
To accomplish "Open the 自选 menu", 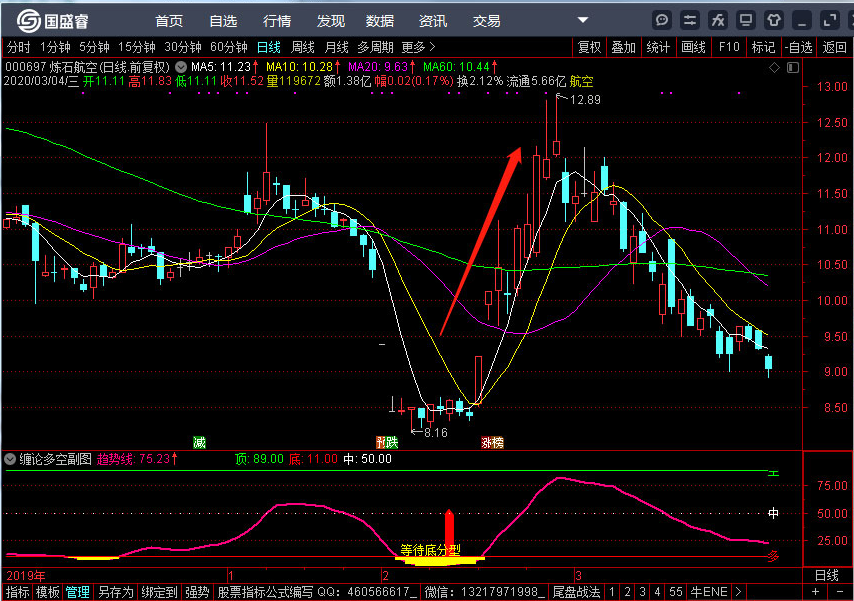I will (x=223, y=21).
